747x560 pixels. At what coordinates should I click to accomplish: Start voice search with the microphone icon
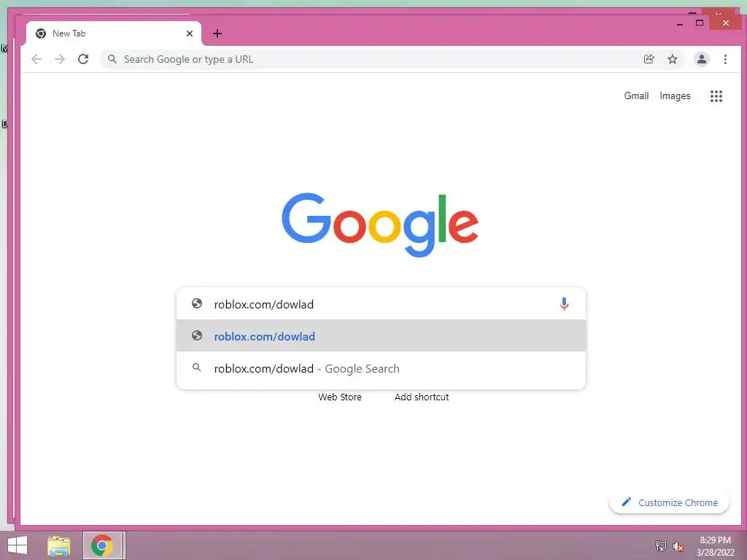coord(564,304)
